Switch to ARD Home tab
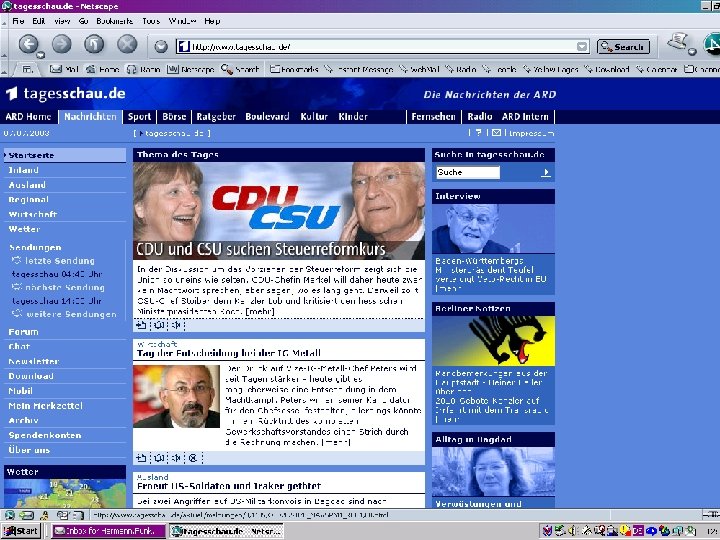The height and width of the screenshot is (540, 720). coord(28,117)
